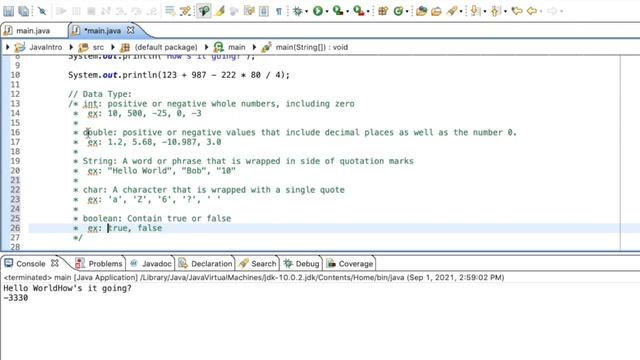Viewport: 640px width, 360px height.
Task: Click the green Run button
Action: coord(318,11)
